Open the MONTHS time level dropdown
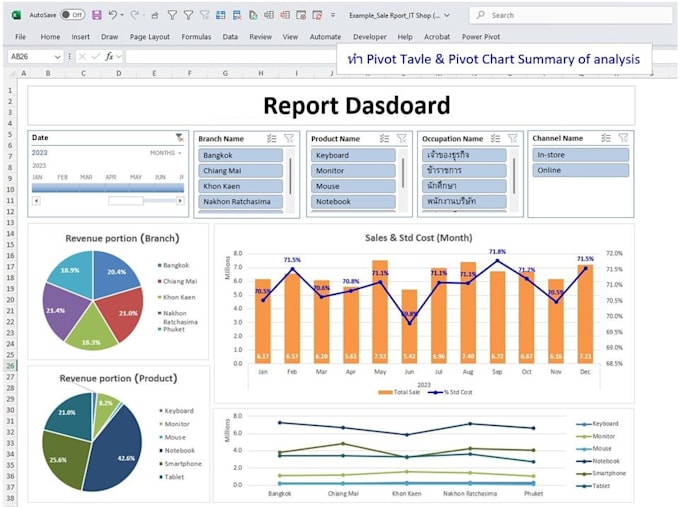680x507 pixels. [x=166, y=153]
